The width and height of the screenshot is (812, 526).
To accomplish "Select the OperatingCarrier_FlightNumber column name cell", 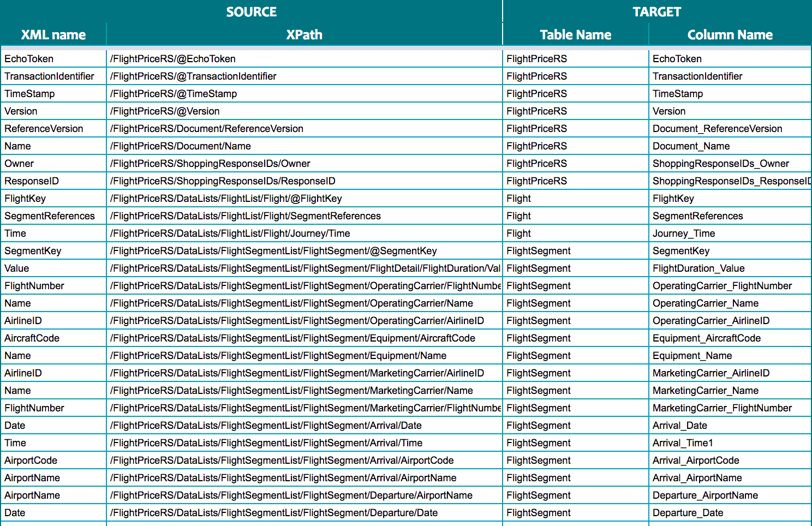I will point(730,285).
